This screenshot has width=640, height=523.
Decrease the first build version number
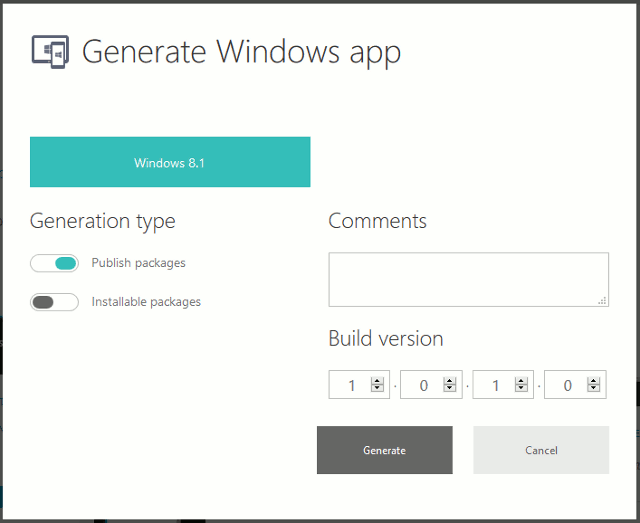pyautogui.click(x=377, y=388)
